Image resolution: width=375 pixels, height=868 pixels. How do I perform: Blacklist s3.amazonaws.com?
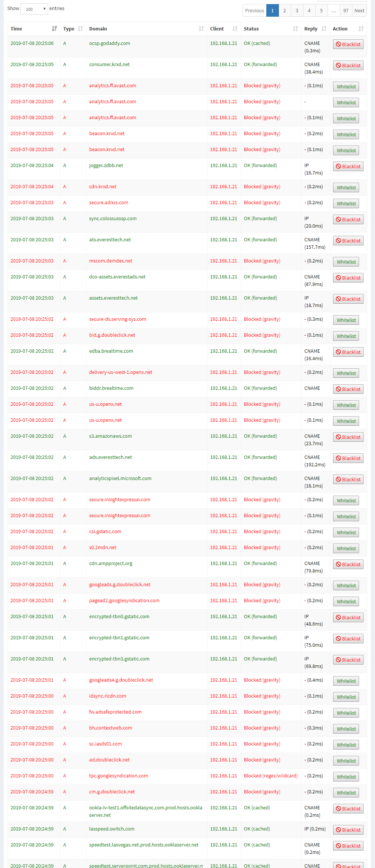(348, 437)
